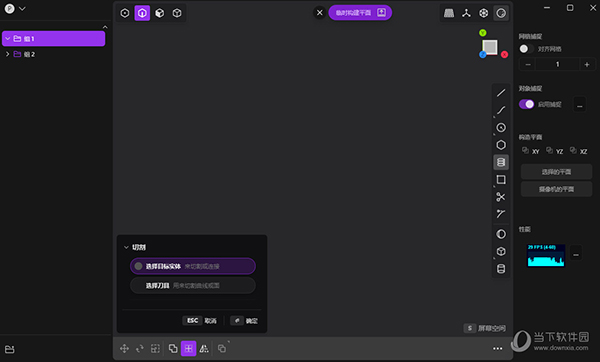600x362 pixels.
Task: Click the grid size value field
Action: tap(558, 64)
